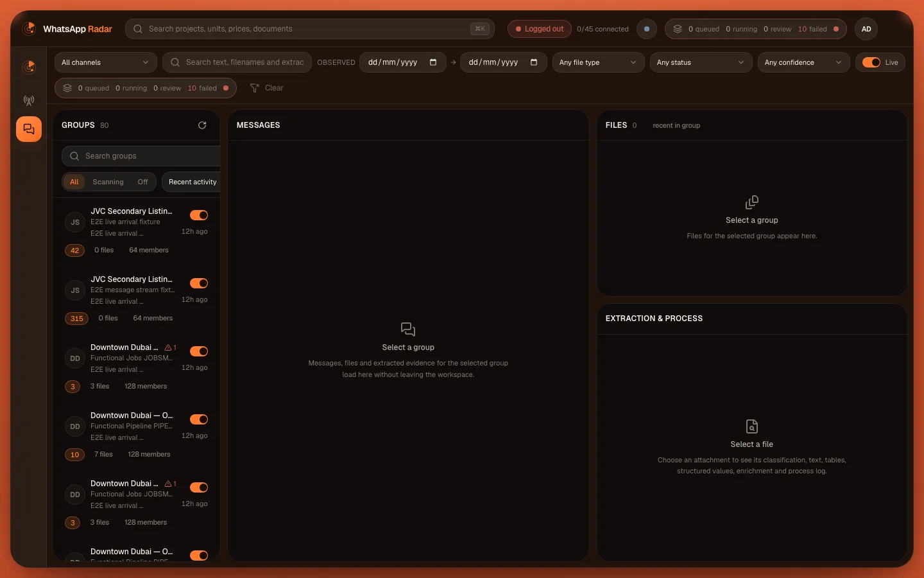Select the All groups filter tab

coord(74,182)
